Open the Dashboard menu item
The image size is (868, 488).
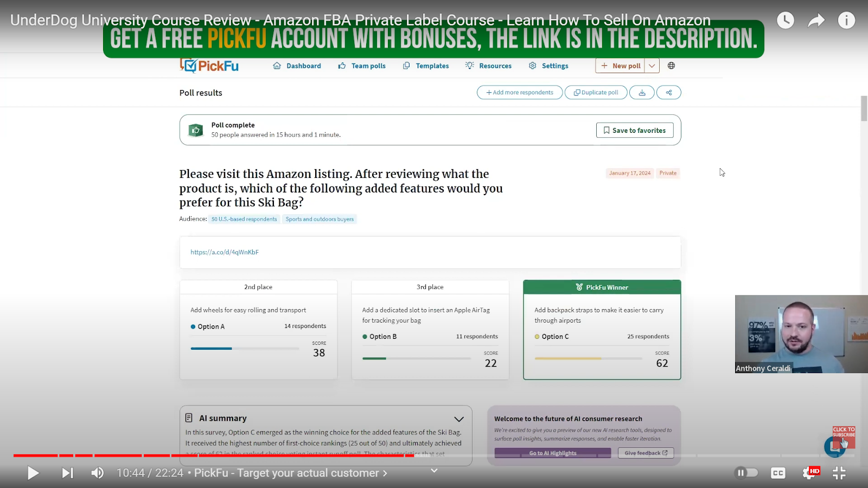pos(297,66)
